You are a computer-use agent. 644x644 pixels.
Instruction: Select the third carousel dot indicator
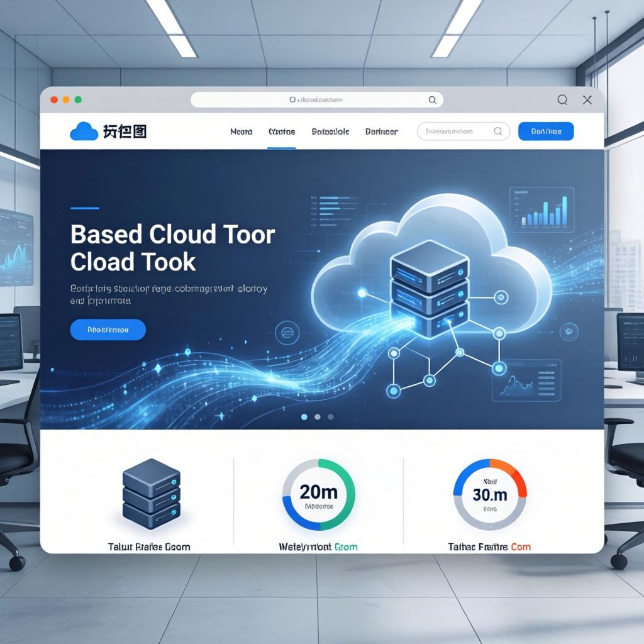coord(331,416)
